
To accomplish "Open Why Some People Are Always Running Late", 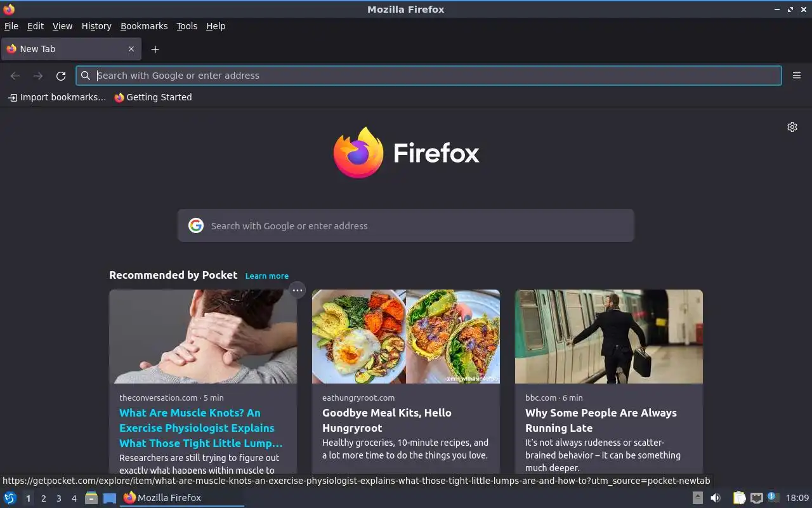I will pyautogui.click(x=601, y=420).
